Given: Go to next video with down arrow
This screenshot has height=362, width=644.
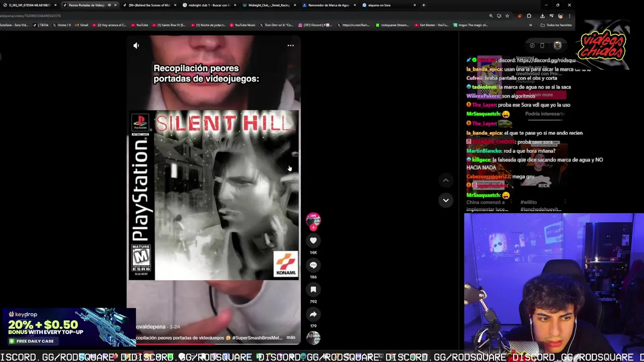Looking at the screenshot, I should pyautogui.click(x=445, y=200).
